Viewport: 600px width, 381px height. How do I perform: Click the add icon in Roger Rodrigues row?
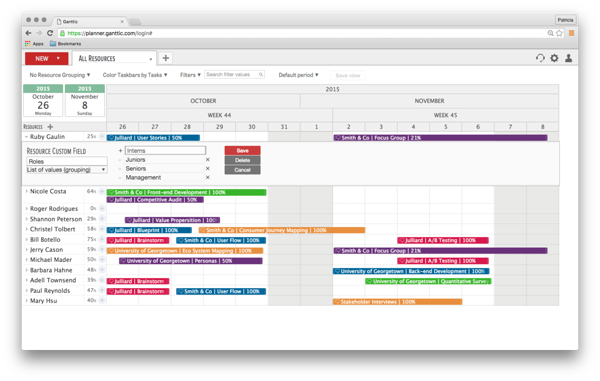pyautogui.click(x=102, y=208)
